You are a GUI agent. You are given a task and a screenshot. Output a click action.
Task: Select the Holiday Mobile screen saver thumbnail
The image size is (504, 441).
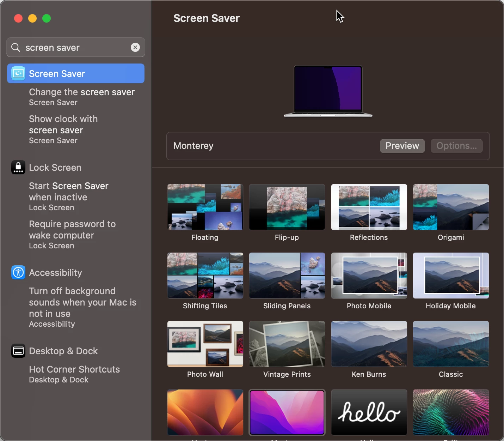[x=451, y=276]
